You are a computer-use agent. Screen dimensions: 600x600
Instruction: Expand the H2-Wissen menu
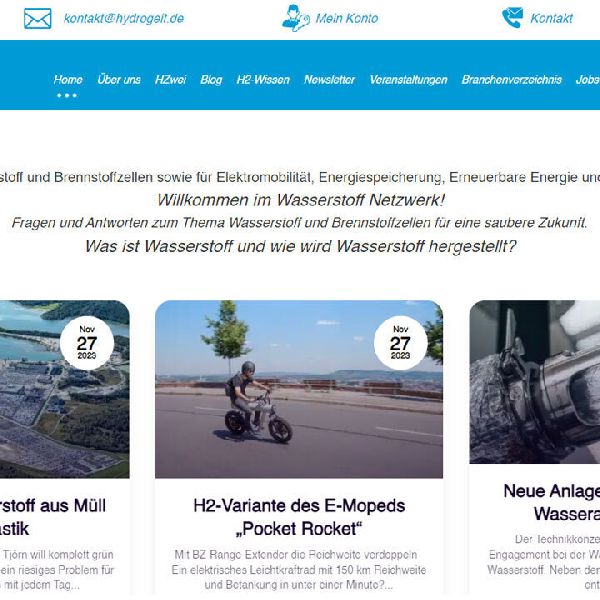pyautogui.click(x=262, y=79)
